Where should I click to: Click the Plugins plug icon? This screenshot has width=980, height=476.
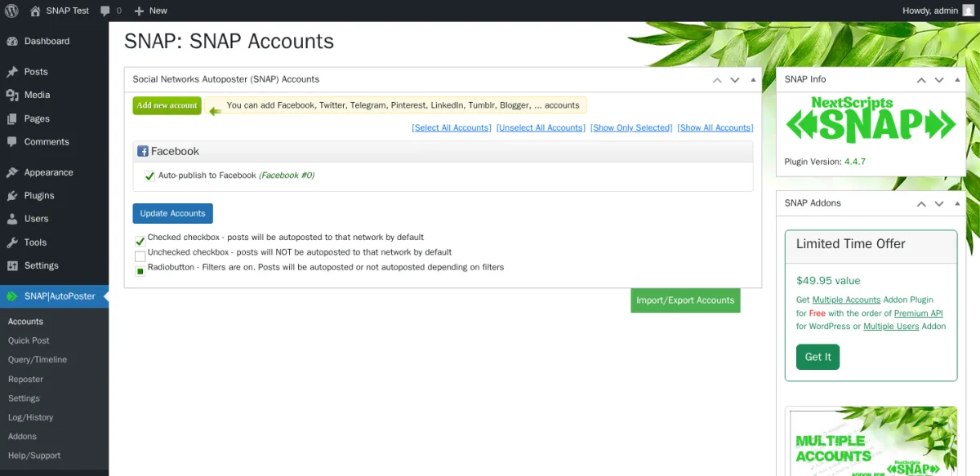pos(12,196)
